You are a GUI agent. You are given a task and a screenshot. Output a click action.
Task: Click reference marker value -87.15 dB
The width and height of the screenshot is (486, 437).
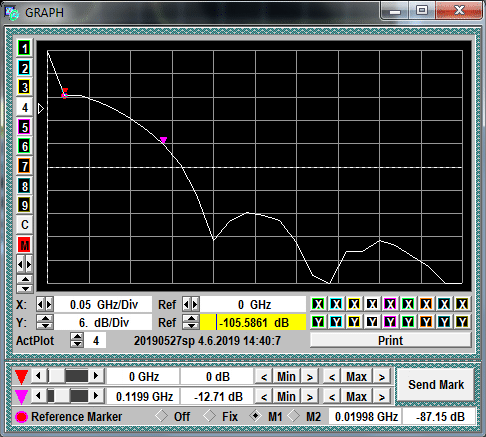click(x=439, y=416)
